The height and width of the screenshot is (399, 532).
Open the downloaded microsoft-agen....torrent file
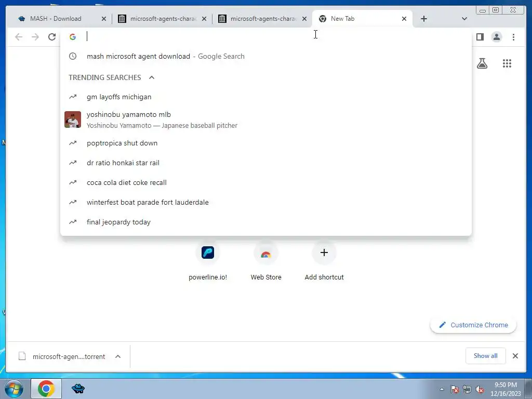pos(62,356)
